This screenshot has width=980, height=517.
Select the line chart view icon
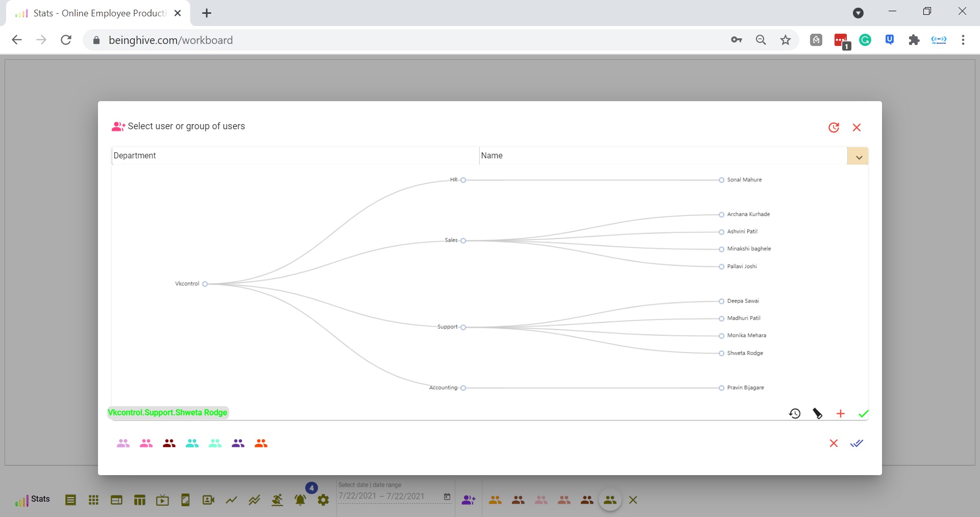(231, 500)
